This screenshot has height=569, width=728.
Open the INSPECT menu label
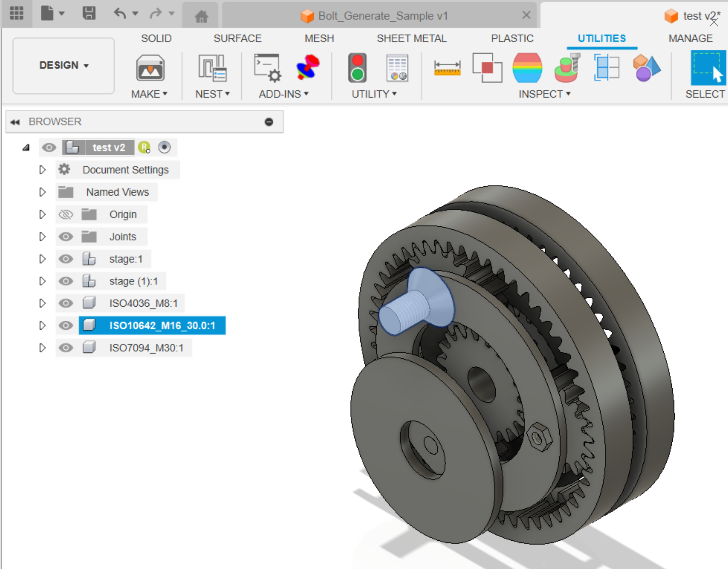[x=544, y=94]
